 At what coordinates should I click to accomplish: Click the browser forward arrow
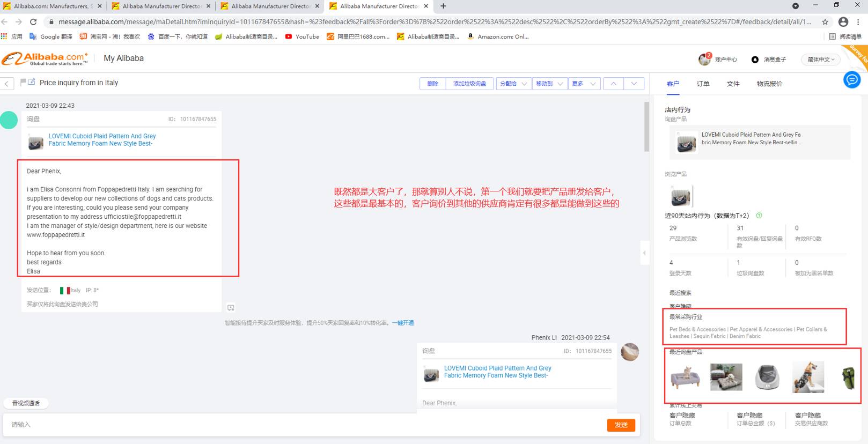19,22
